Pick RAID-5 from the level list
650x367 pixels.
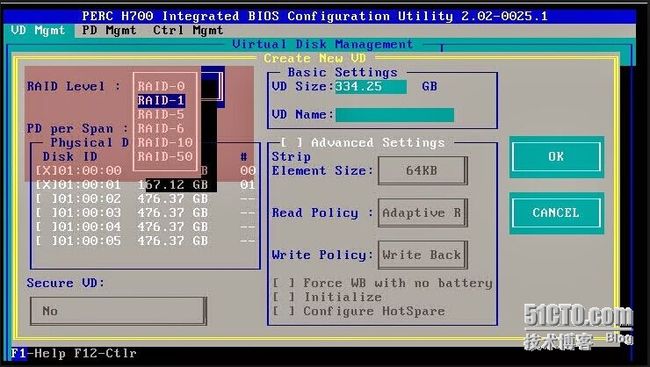(161, 114)
